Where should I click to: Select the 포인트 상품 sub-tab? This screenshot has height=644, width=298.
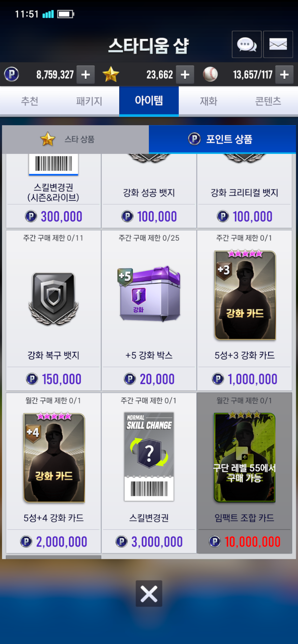tap(222, 139)
